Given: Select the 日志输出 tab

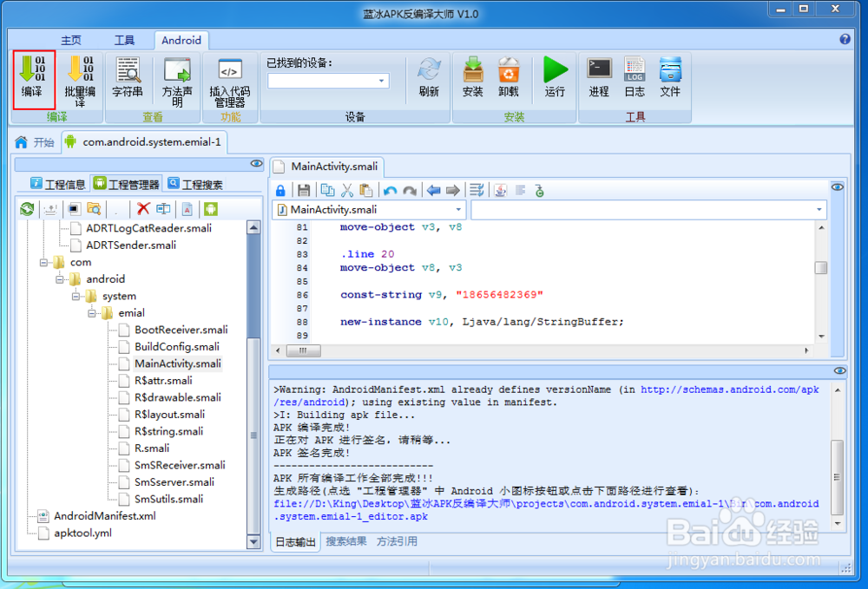Looking at the screenshot, I should pos(296,542).
